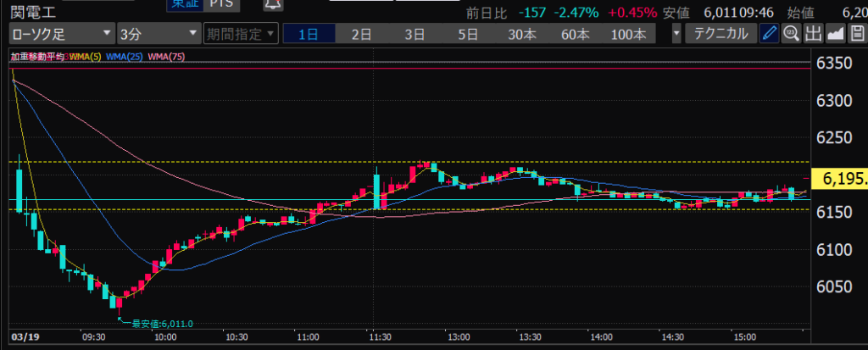The image size is (868, 350).
Task: Open the 期間指定 period dropdown
Action: (240, 34)
